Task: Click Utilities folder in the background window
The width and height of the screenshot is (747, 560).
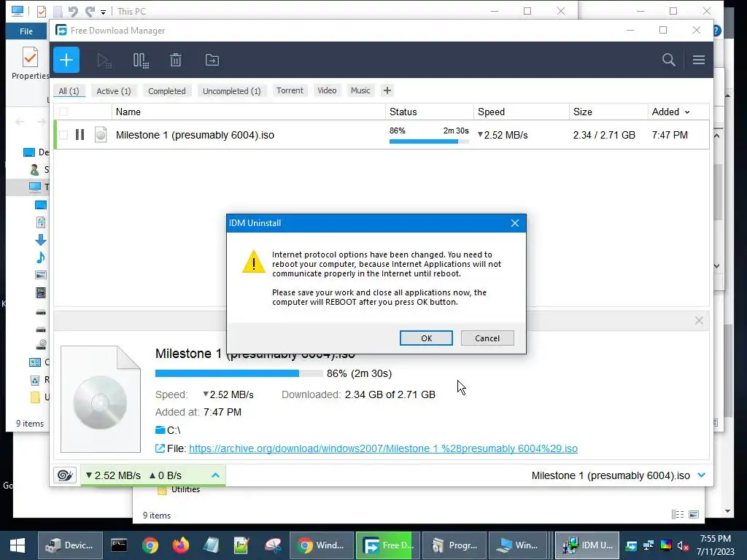Action: [179, 489]
